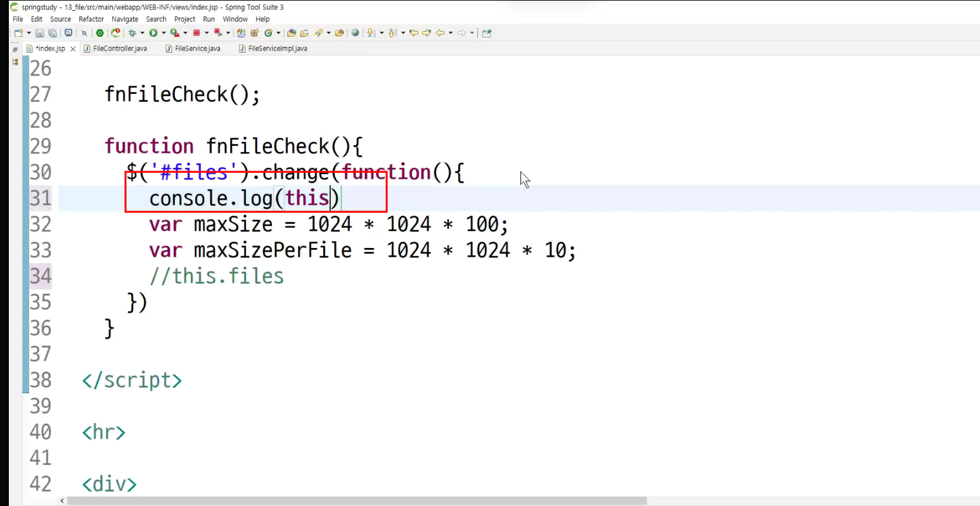Click the New file wizard icon
Image resolution: width=980 pixels, height=506 pixels.
(x=18, y=33)
